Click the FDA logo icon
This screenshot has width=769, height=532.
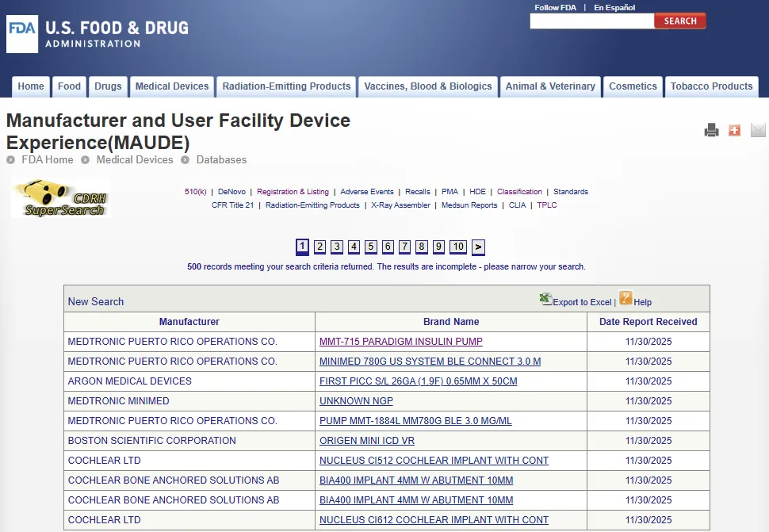coord(22,34)
